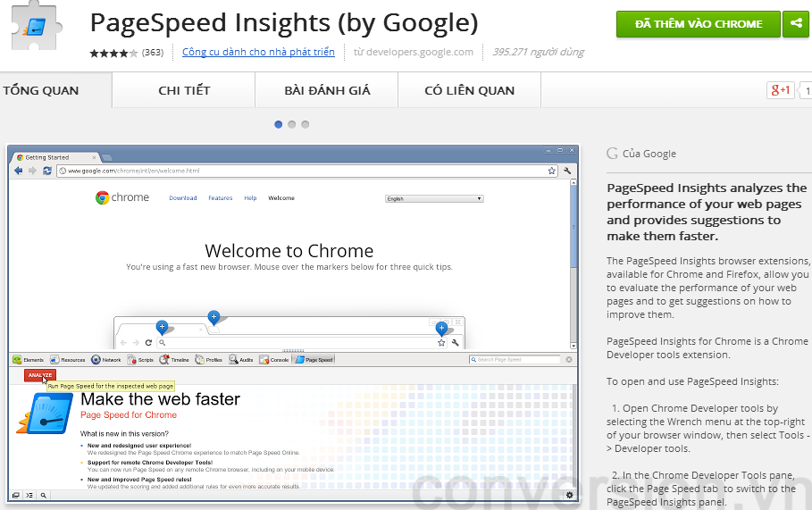This screenshot has height=510, width=812.
Task: Select the second carousel dot indicator
Action: (x=292, y=124)
